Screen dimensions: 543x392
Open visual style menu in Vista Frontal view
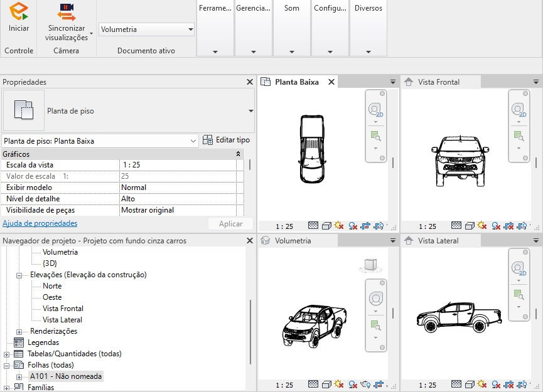pyautogui.click(x=470, y=226)
